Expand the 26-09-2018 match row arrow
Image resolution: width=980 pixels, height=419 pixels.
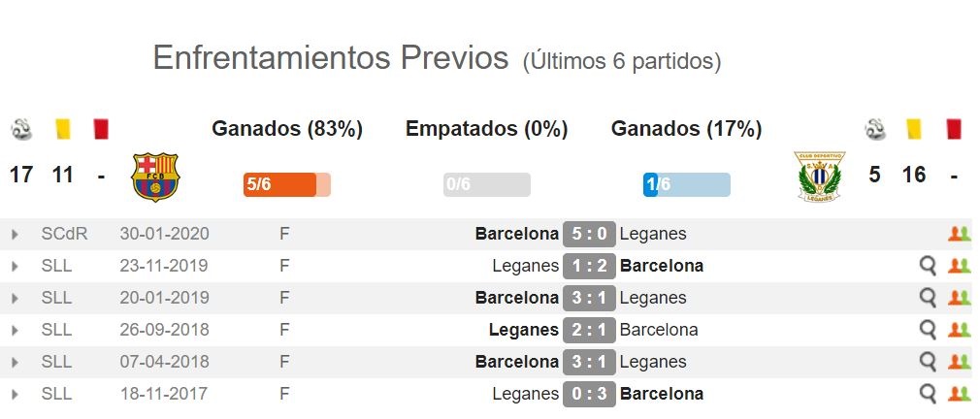coord(15,331)
